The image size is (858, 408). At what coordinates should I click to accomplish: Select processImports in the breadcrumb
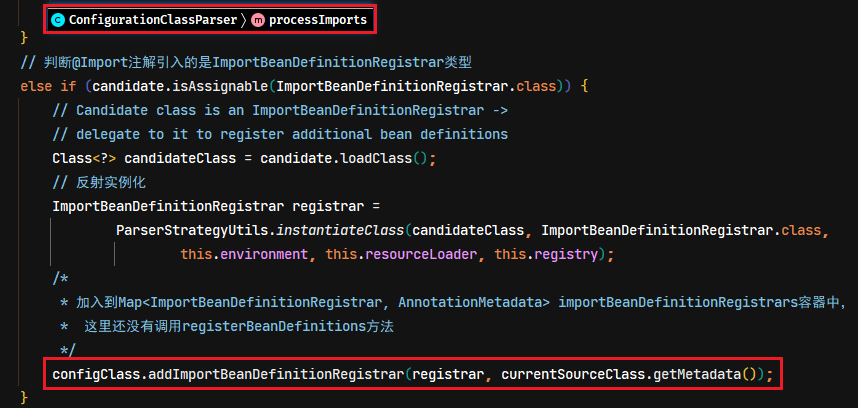pyautogui.click(x=318, y=20)
